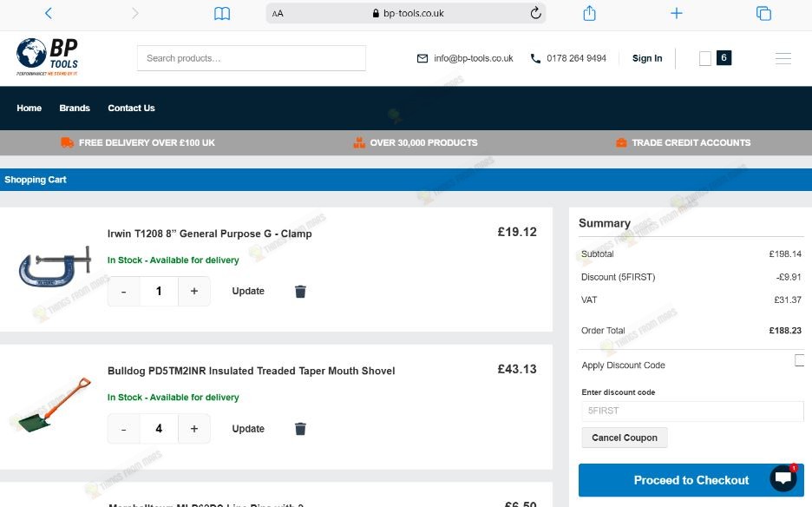The image size is (812, 507).
Task: Open reader text size AA menu
Action: 278,14
